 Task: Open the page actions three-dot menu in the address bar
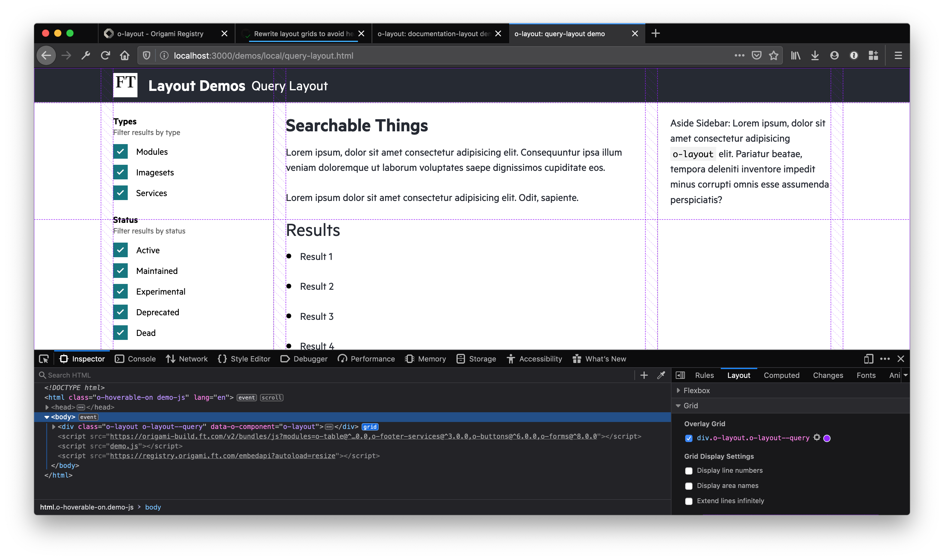pos(739,55)
